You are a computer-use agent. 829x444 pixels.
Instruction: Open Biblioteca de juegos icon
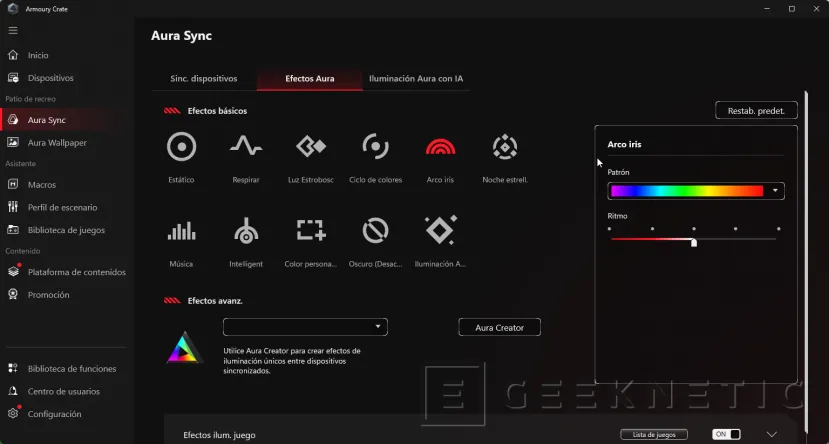13,230
